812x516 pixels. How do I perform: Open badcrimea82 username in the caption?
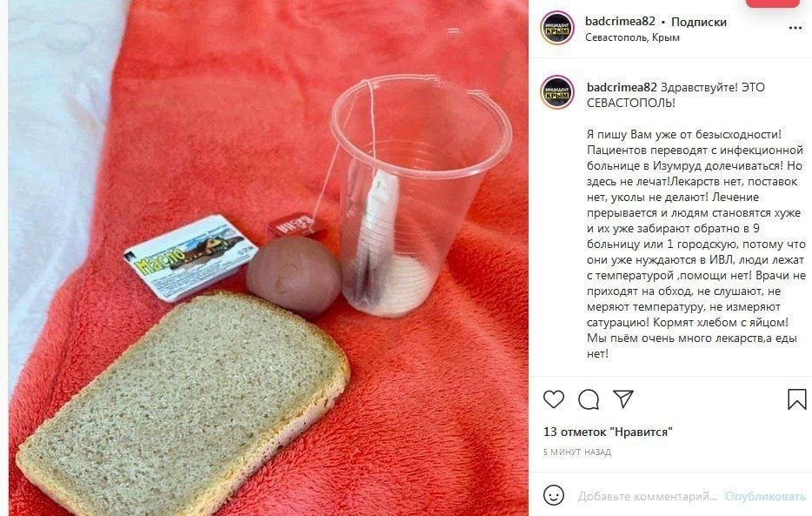tap(622, 87)
